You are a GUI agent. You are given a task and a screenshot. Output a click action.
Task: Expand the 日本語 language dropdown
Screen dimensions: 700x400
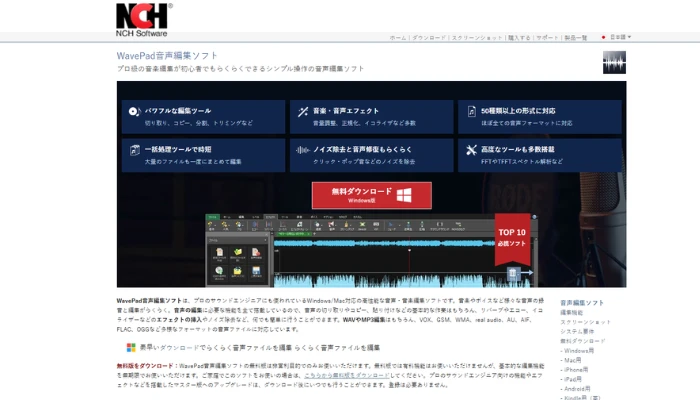621,37
